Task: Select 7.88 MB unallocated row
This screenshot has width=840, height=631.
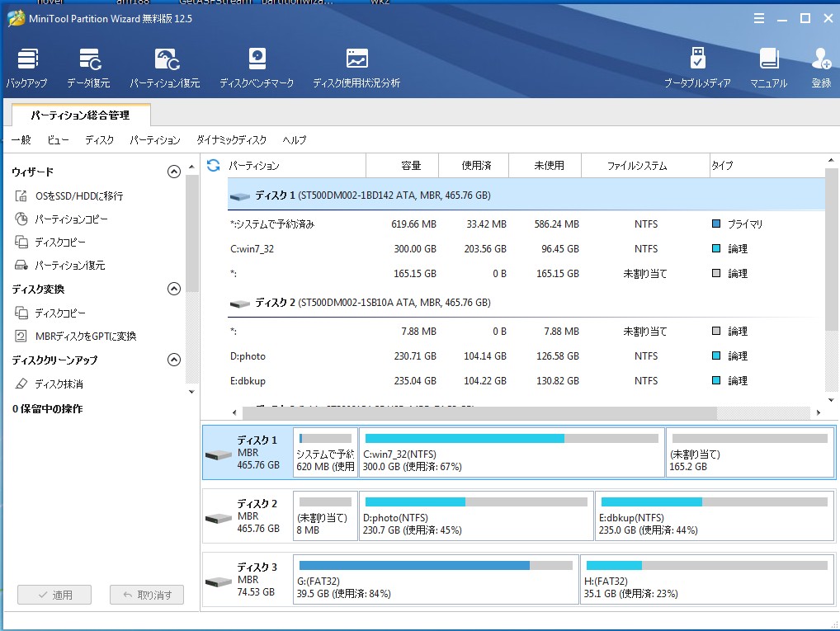Action: (x=526, y=331)
